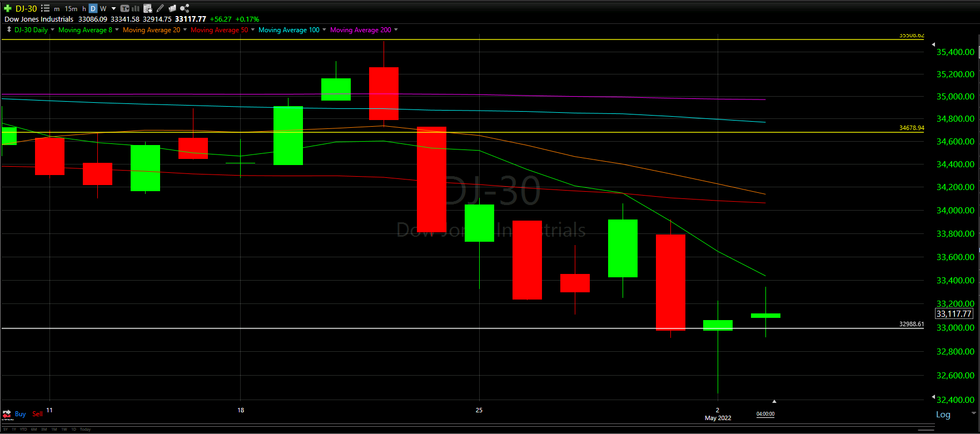Select the 6M range tab
This screenshot has width=980, height=434.
pos(34,430)
